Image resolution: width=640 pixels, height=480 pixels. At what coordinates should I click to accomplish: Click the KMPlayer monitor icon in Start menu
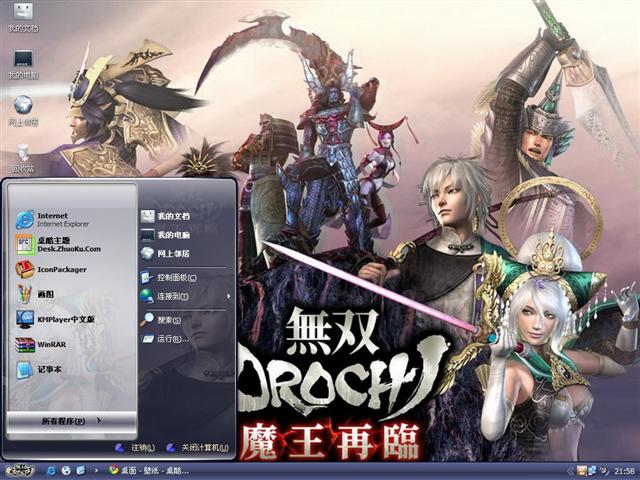[x=25, y=319]
